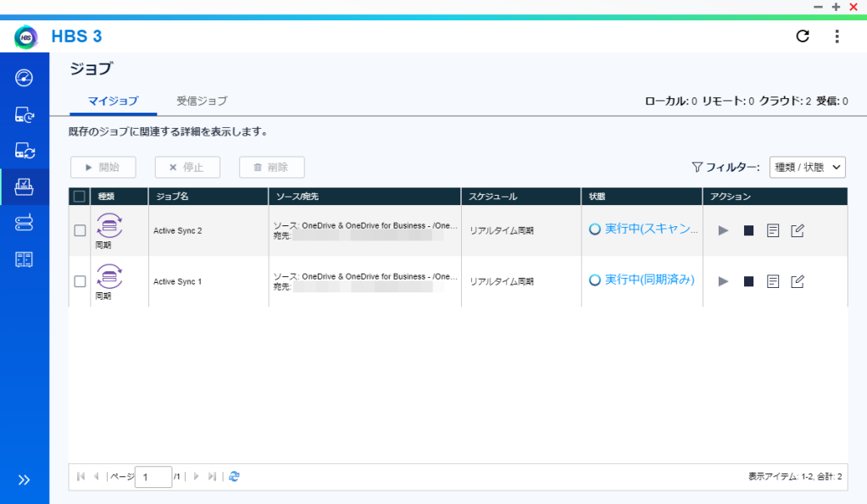This screenshot has height=504, width=867.
Task: Sort by the スケジュール column header
Action: [521, 197]
